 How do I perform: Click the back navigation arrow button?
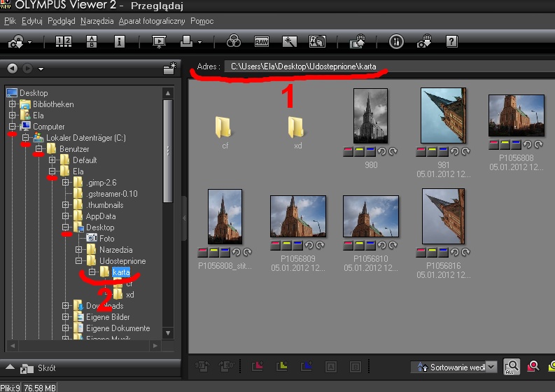(x=12, y=69)
